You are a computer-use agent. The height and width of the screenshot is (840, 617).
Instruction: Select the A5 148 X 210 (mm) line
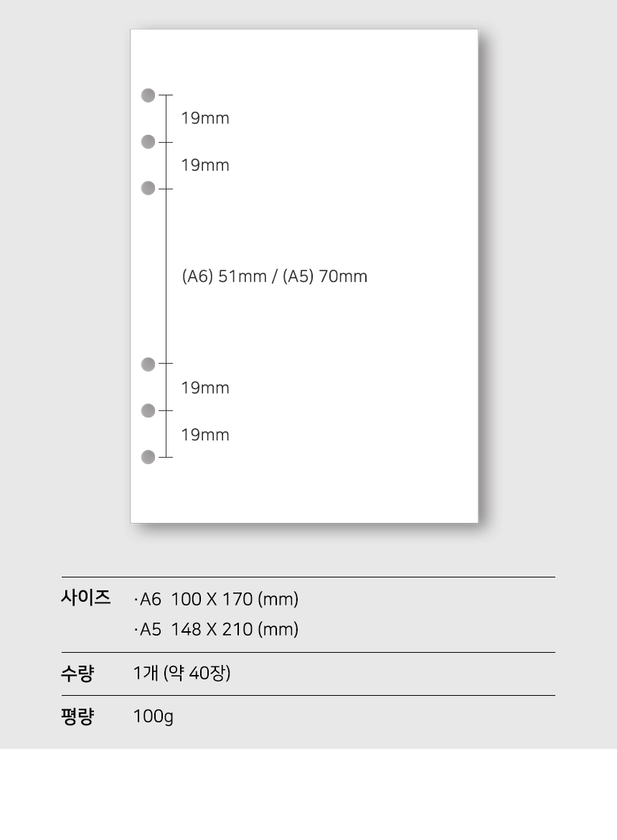coord(217,630)
